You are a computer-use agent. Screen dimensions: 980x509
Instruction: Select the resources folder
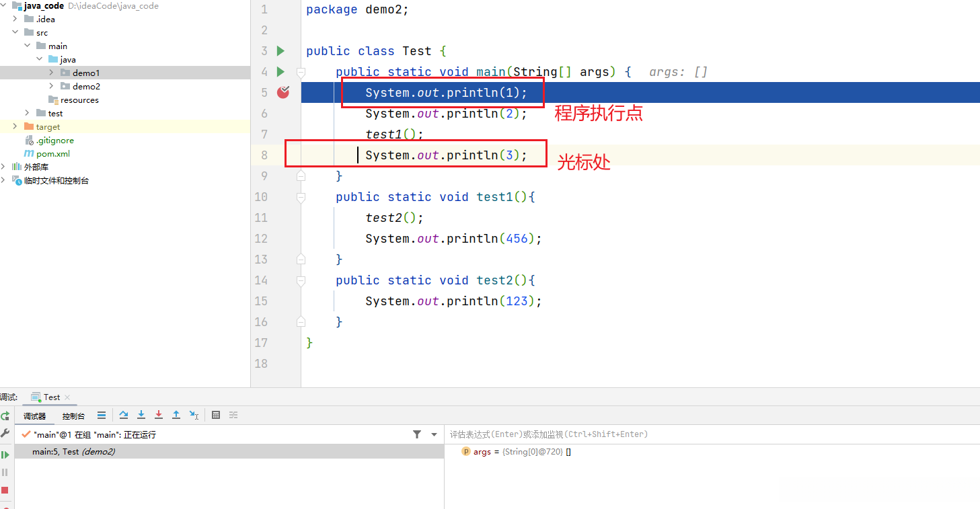click(x=74, y=100)
